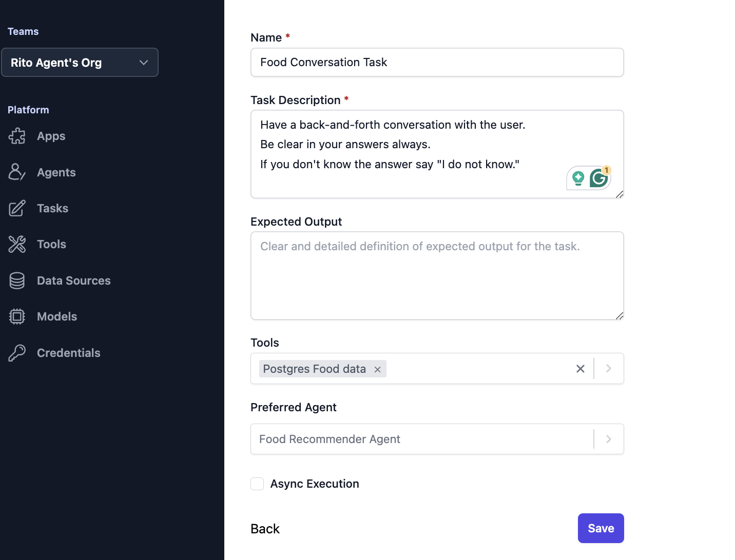Click the Task Description resize handle
735x560 pixels.
620,194
